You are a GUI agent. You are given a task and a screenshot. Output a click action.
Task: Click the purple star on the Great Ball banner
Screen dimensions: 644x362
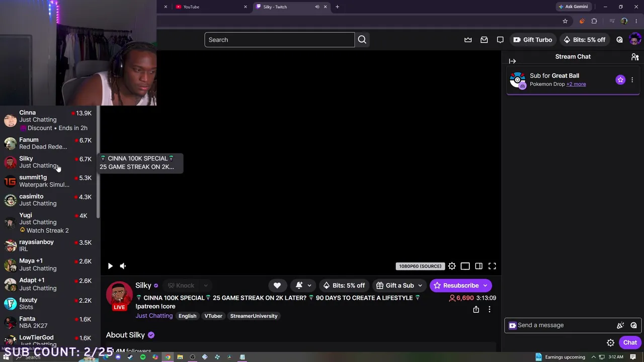620,79
